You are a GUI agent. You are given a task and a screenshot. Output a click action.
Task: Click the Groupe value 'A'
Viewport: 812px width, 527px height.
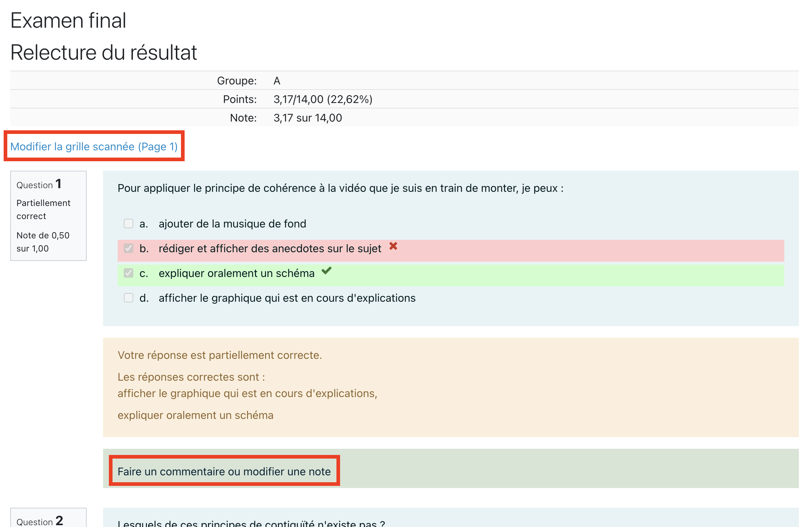click(x=277, y=80)
